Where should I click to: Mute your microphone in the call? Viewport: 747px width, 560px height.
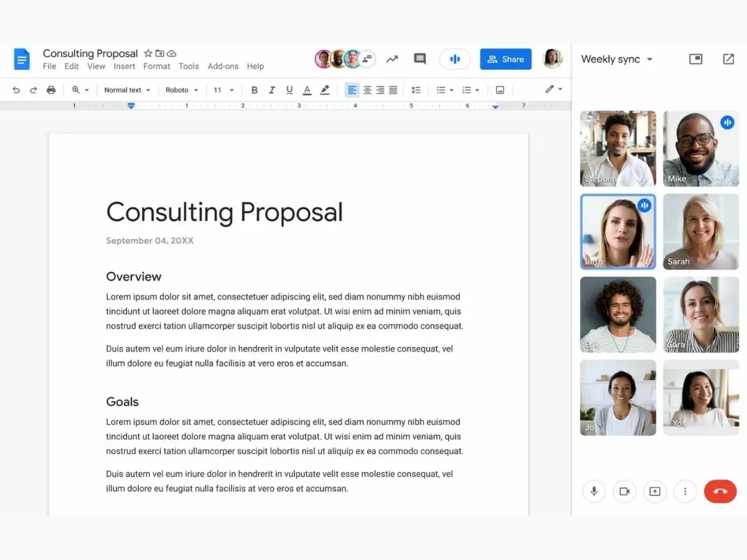594,491
